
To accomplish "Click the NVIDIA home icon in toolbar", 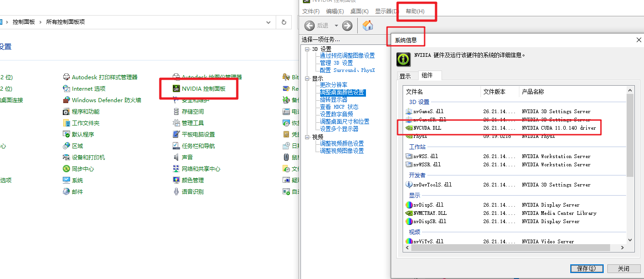I will pyautogui.click(x=368, y=26).
